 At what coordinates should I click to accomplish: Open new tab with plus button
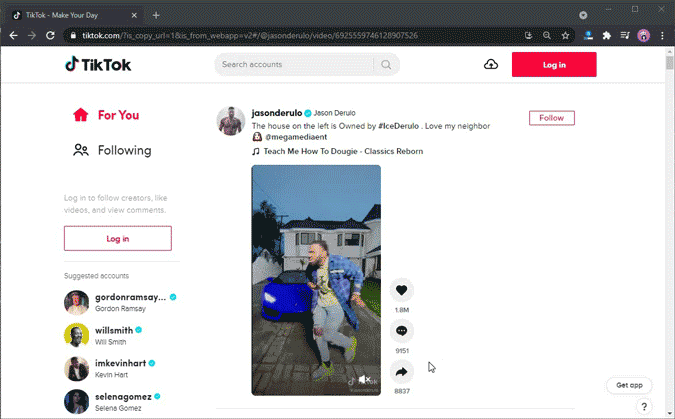pos(156,15)
